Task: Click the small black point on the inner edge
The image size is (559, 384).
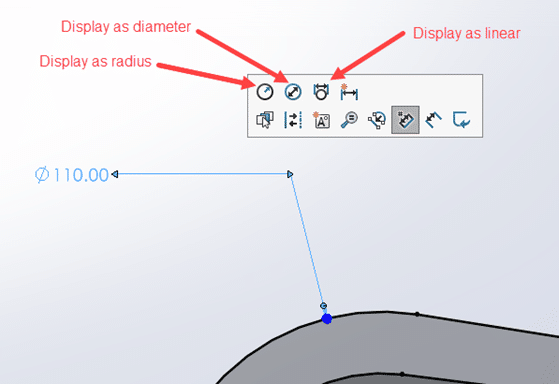Action: point(402,374)
